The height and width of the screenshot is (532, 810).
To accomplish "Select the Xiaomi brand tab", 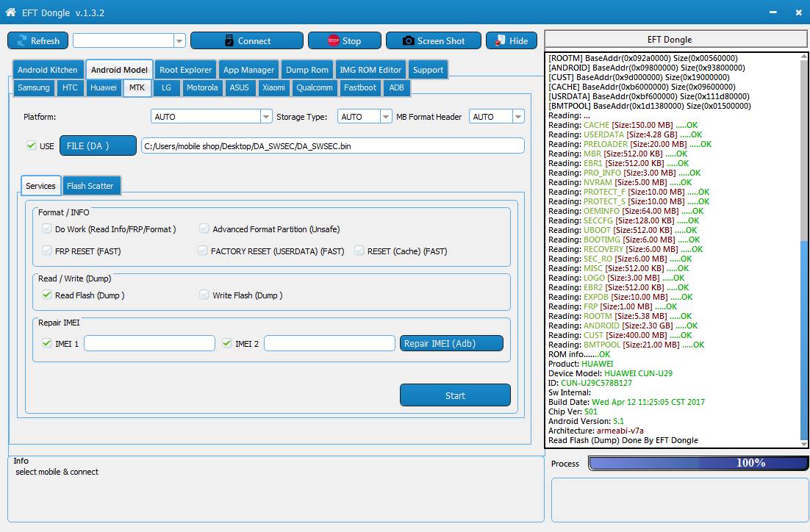I will pos(273,87).
